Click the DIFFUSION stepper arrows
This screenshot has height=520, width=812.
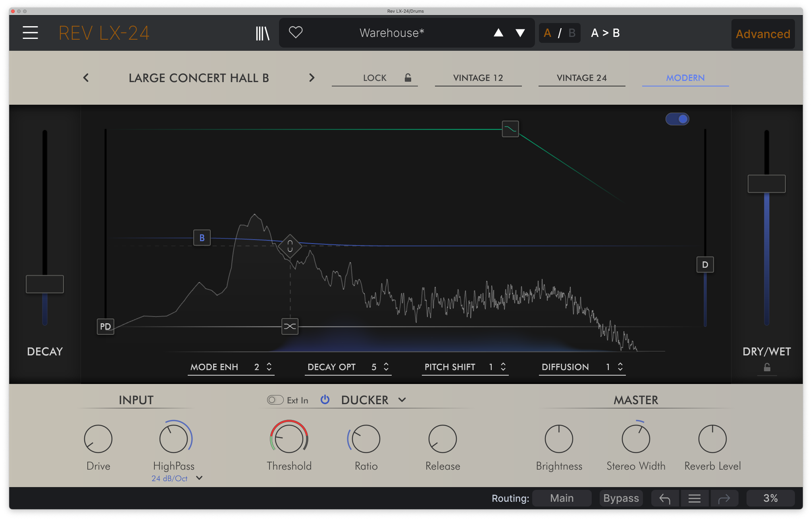click(x=620, y=367)
